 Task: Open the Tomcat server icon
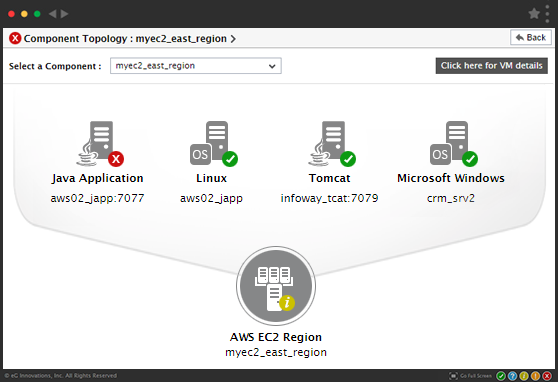tap(332, 144)
